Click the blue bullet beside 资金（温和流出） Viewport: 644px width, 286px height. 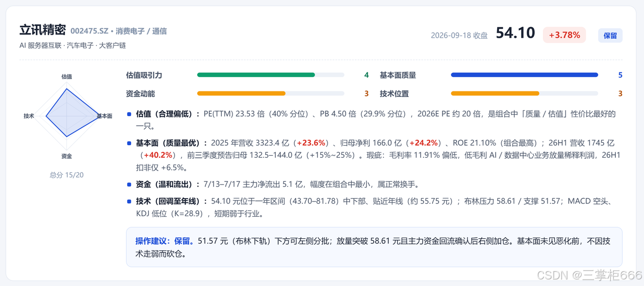(x=129, y=184)
